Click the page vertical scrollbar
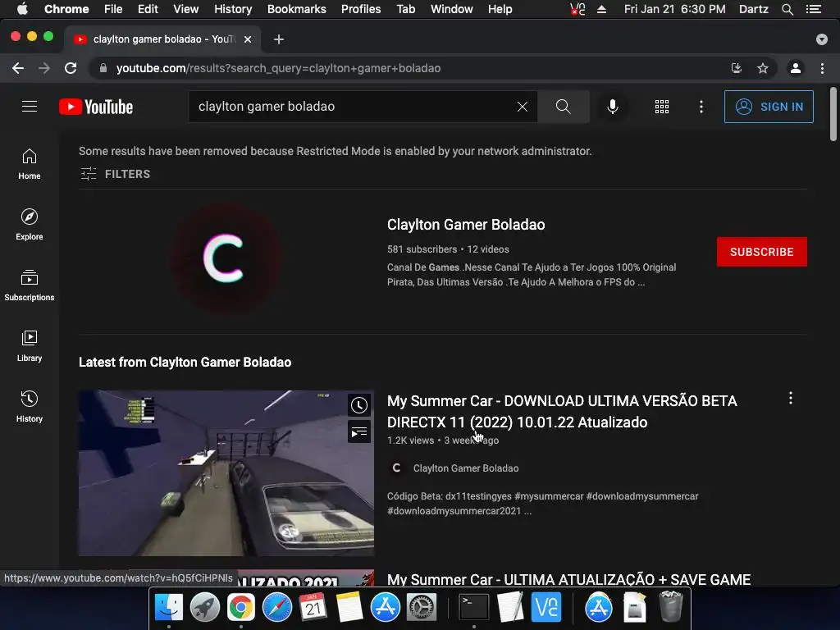840x630 pixels. tap(833, 114)
